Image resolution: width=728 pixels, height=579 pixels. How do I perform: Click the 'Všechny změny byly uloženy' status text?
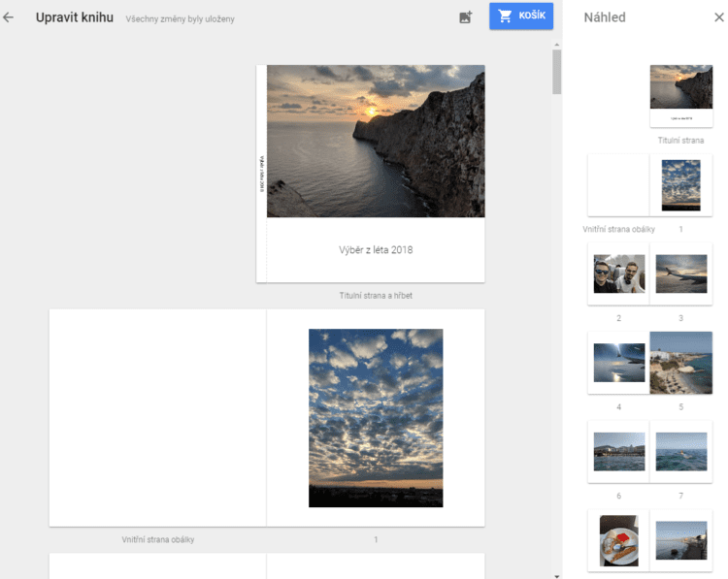pos(181,19)
